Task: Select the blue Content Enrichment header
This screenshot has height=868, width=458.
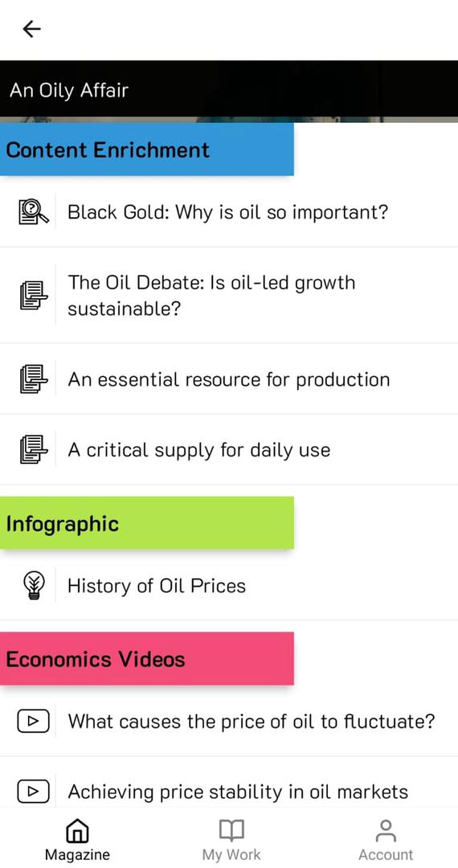Action: tap(146, 149)
